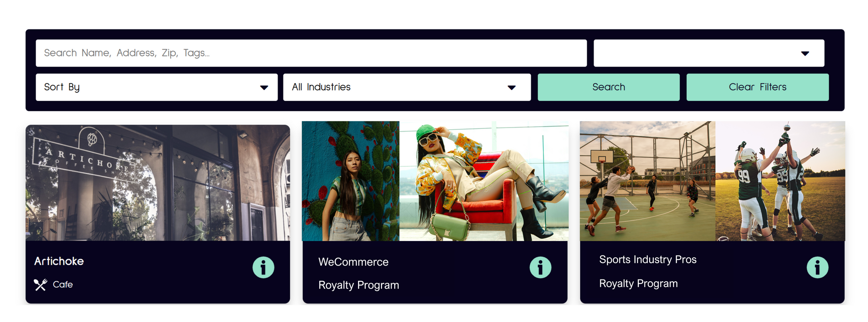The image size is (868, 322).
Task: Open info icon on Artichoke card
Action: point(263,267)
